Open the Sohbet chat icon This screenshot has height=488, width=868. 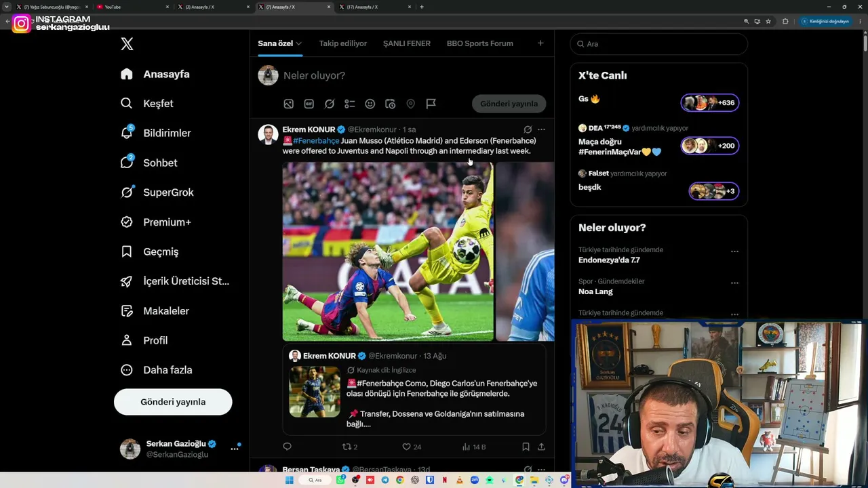(x=127, y=163)
